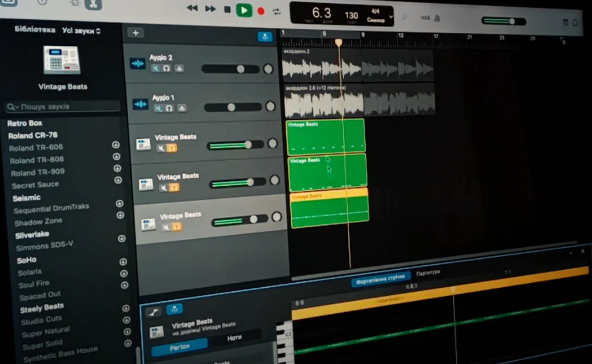Click the 130 tempo value
The height and width of the screenshot is (364, 592).
pos(351,15)
